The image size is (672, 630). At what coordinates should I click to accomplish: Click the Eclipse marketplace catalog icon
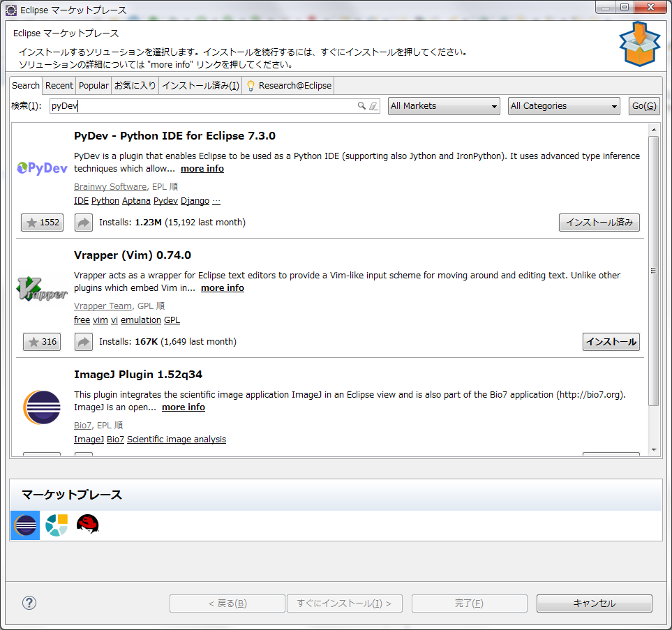click(x=25, y=525)
